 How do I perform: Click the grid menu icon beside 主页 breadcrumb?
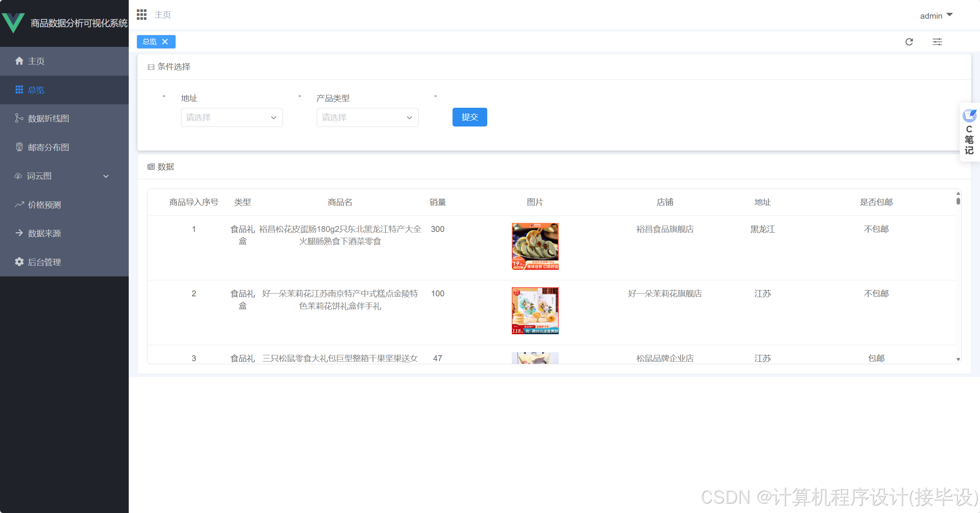pyautogui.click(x=142, y=15)
